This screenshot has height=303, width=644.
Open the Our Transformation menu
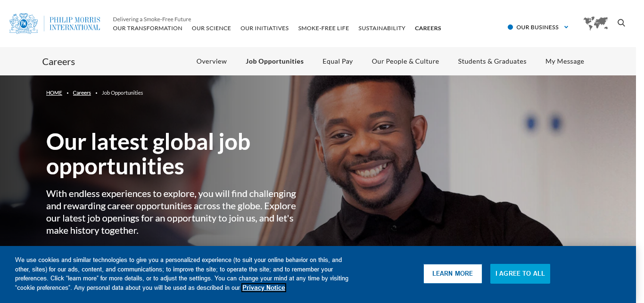coord(148,28)
